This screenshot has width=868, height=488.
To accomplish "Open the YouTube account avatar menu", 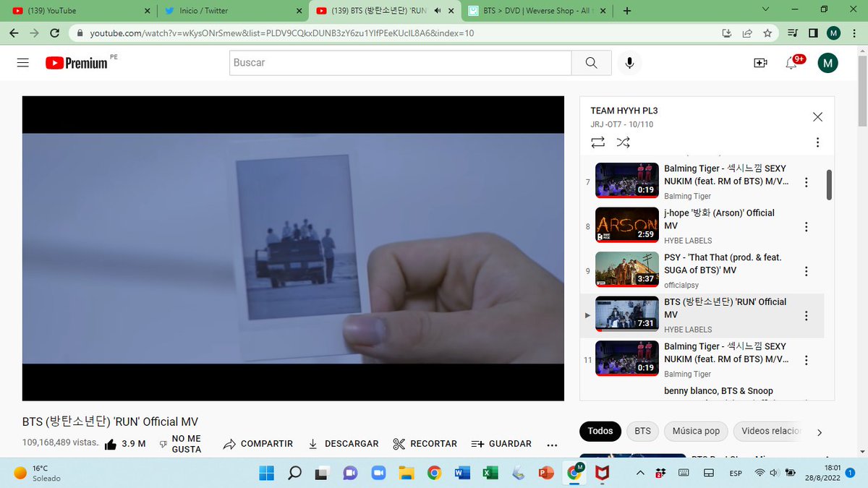I will click(827, 63).
